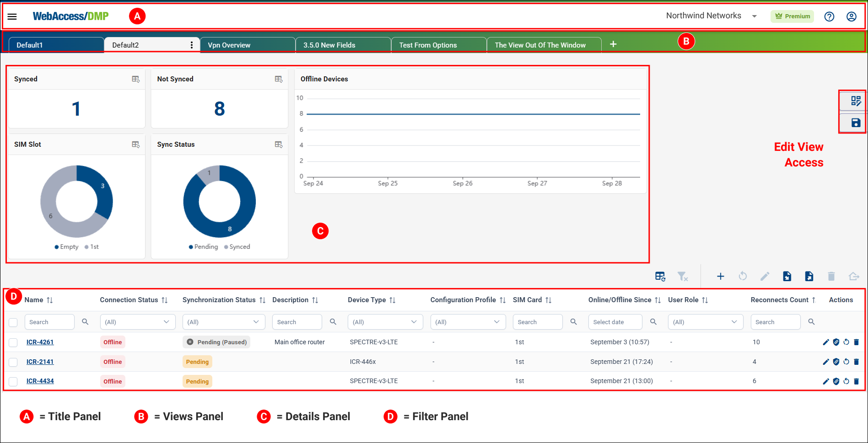Check the ICR-4261 row checkbox
Screen dimensions: 868x443
pyautogui.click(x=13, y=342)
